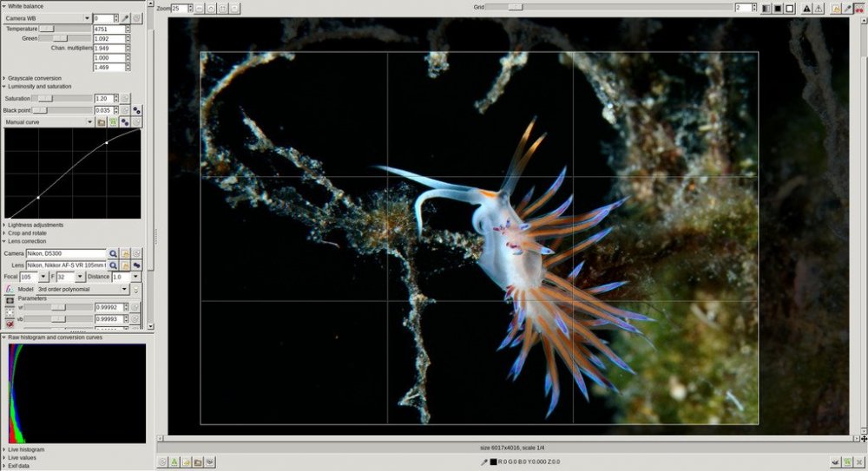The width and height of the screenshot is (868, 471).
Task: Auto-detect lens from the Lens row
Action: (125, 265)
